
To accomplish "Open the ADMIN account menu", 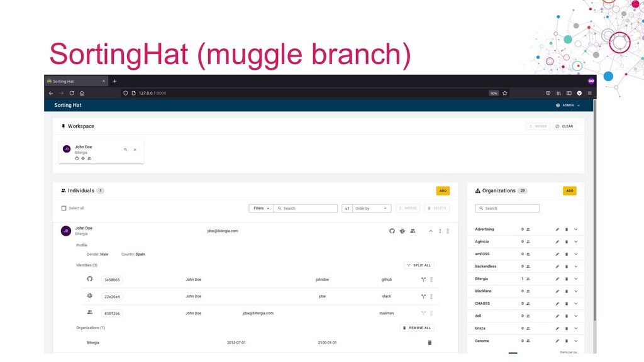I will [568, 105].
